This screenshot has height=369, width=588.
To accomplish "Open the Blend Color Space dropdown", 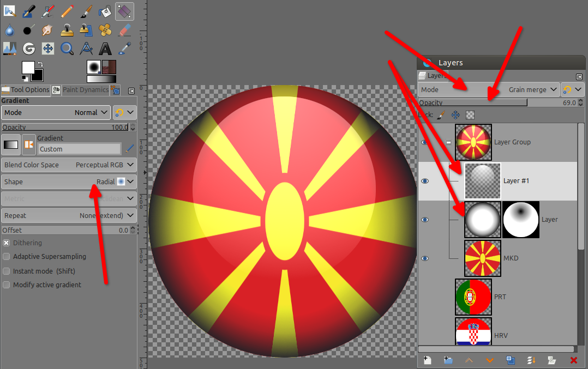I will 69,165.
